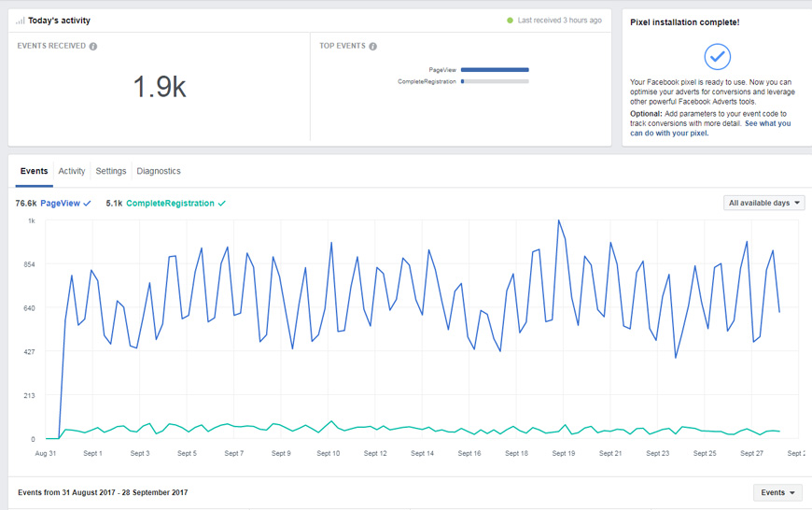
Task: Click the Sept 10 axis label
Action: pyautogui.click(x=329, y=453)
